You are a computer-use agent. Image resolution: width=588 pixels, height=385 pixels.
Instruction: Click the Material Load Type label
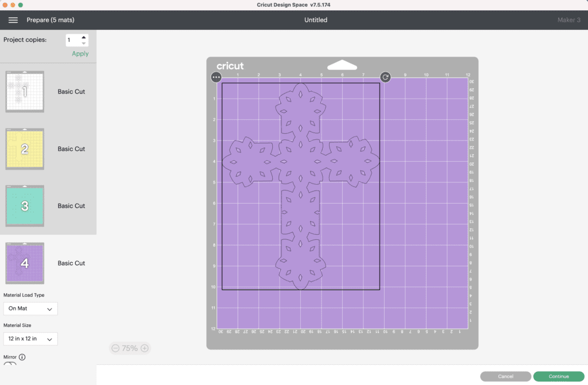pyautogui.click(x=24, y=295)
